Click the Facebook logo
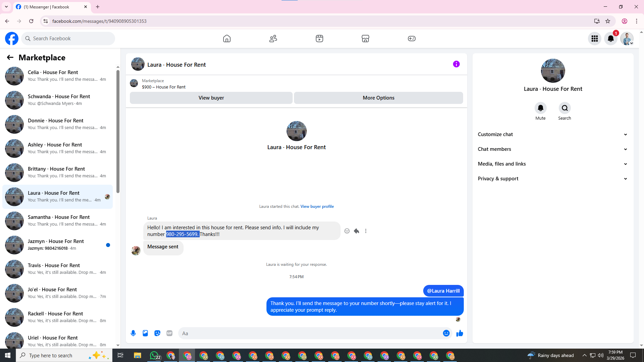The width and height of the screenshot is (644, 362). 12,39
